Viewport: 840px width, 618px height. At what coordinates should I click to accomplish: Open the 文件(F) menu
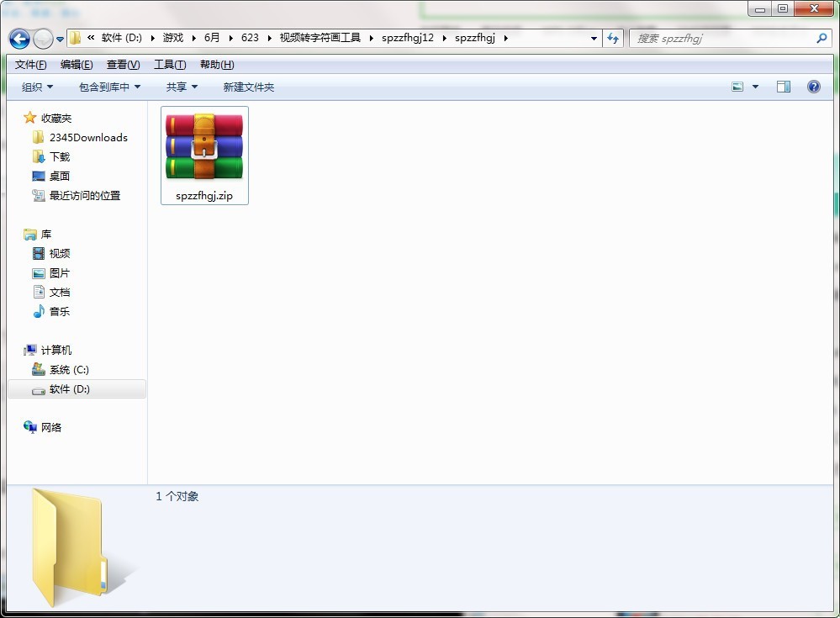point(30,65)
